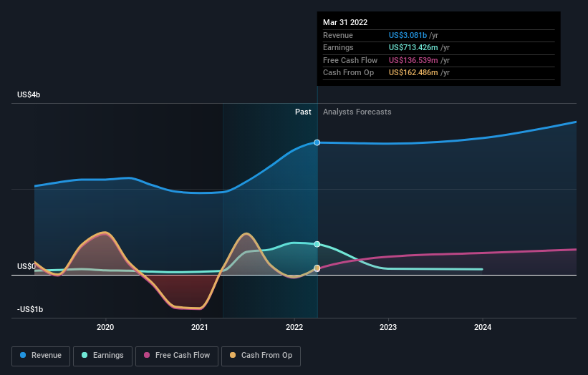588x375 pixels.
Task: Click the US$713.426m earnings value
Action: (413, 47)
